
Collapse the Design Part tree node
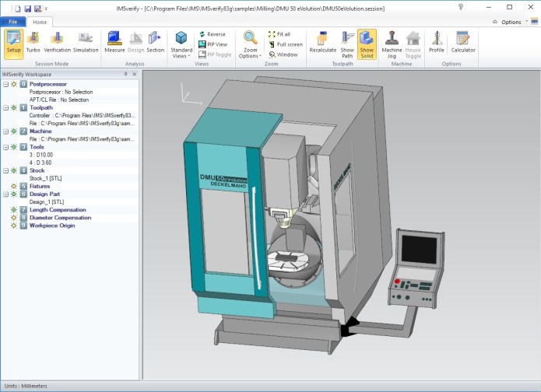pos(5,194)
